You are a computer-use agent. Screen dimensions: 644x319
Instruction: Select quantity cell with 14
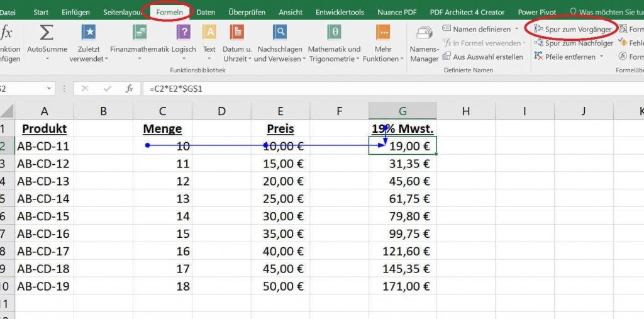163,216
